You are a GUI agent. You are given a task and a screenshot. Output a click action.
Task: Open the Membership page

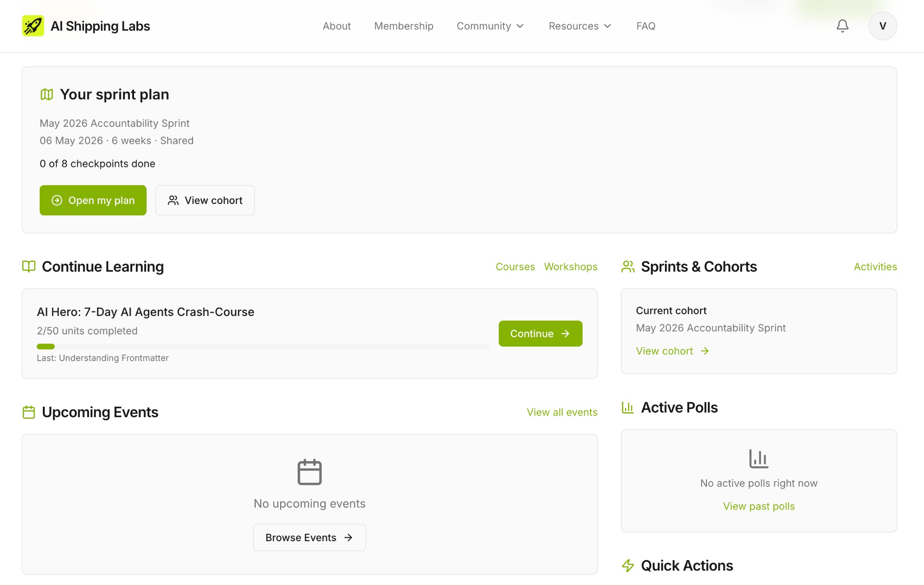(404, 26)
